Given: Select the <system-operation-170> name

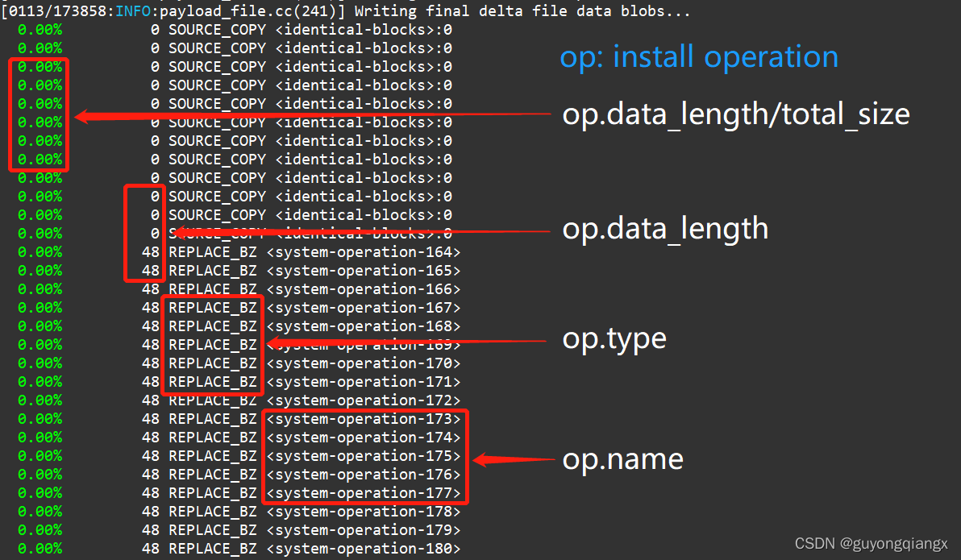Looking at the screenshot, I should click(364, 363).
